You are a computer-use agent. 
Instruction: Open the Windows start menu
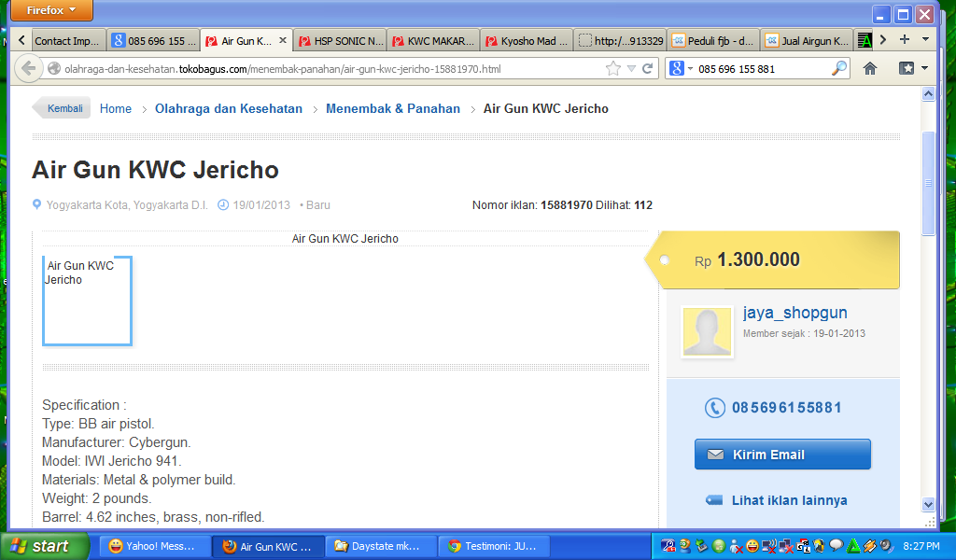(45, 546)
